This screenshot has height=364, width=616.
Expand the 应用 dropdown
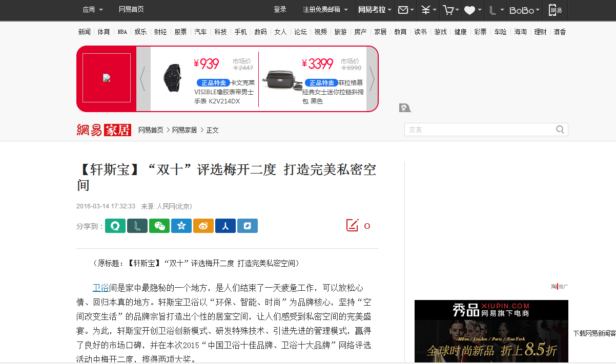click(x=93, y=10)
